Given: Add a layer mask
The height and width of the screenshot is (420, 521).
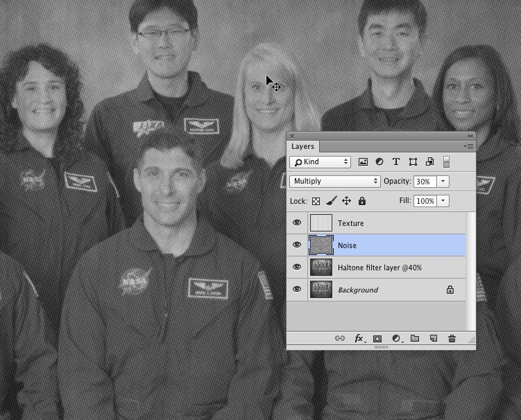Looking at the screenshot, I should [x=377, y=339].
